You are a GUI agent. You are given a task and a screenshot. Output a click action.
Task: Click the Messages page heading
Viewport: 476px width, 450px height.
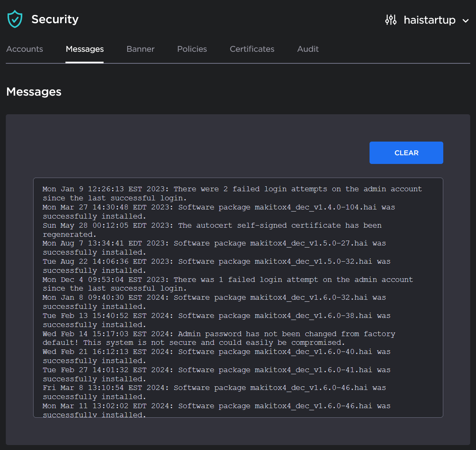coord(34,92)
